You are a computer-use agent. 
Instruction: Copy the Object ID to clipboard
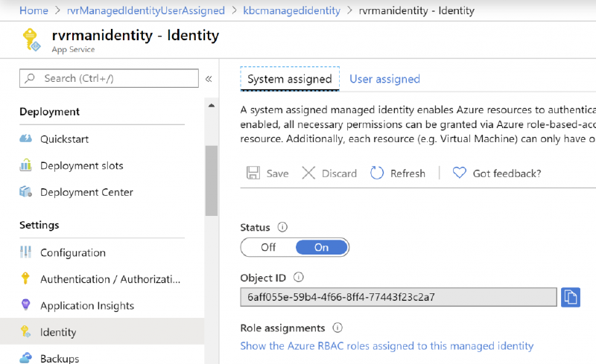(x=571, y=297)
